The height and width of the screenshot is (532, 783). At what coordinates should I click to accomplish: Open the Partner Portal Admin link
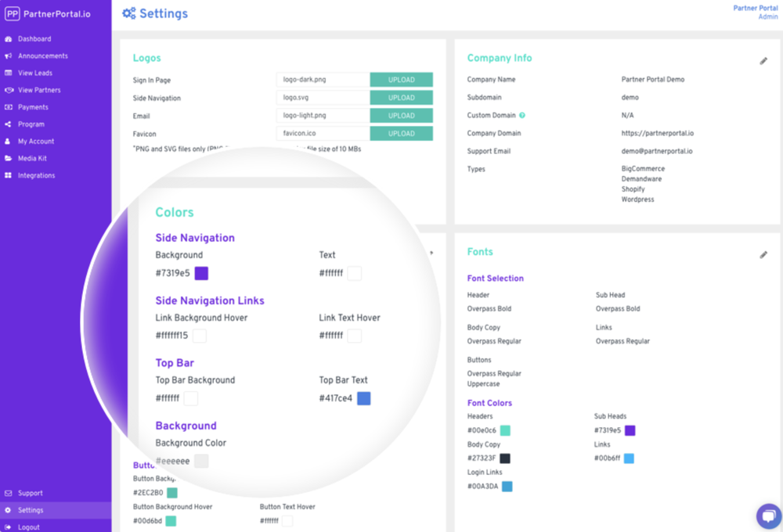[x=756, y=12]
